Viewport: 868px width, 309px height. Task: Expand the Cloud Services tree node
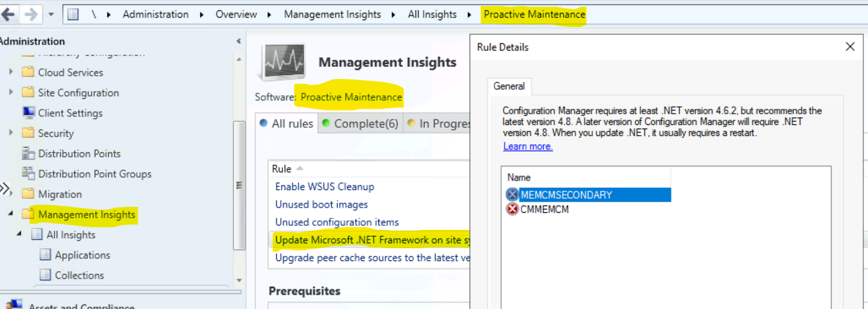click(11, 72)
